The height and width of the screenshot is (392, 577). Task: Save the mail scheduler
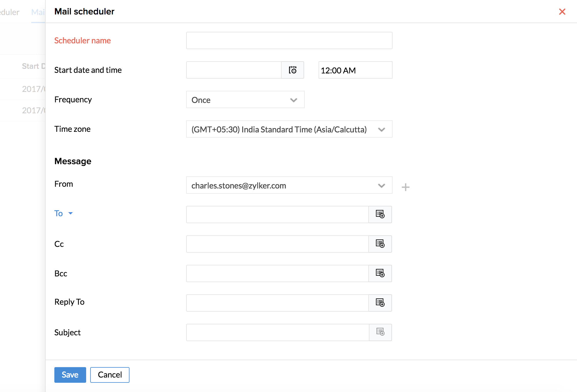(x=70, y=375)
